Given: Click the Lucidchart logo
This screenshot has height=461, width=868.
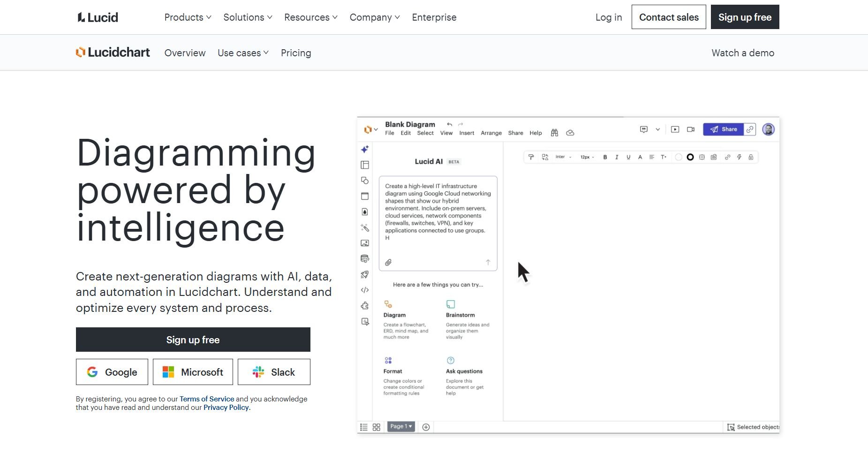Looking at the screenshot, I should 113,53.
